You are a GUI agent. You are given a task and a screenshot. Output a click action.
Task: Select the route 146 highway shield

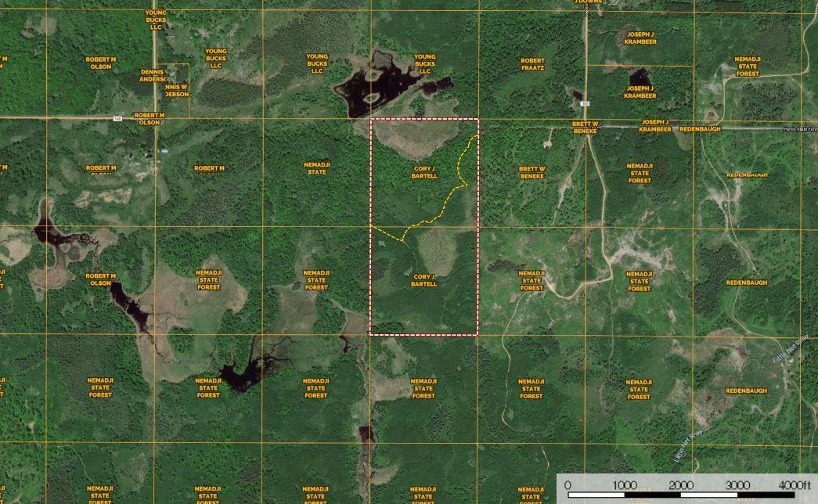pos(118,119)
